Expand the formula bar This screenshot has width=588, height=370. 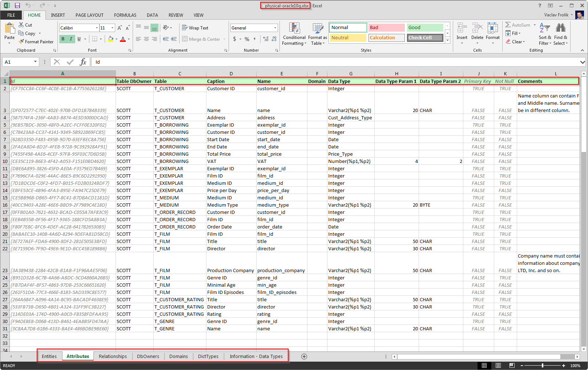[583, 62]
